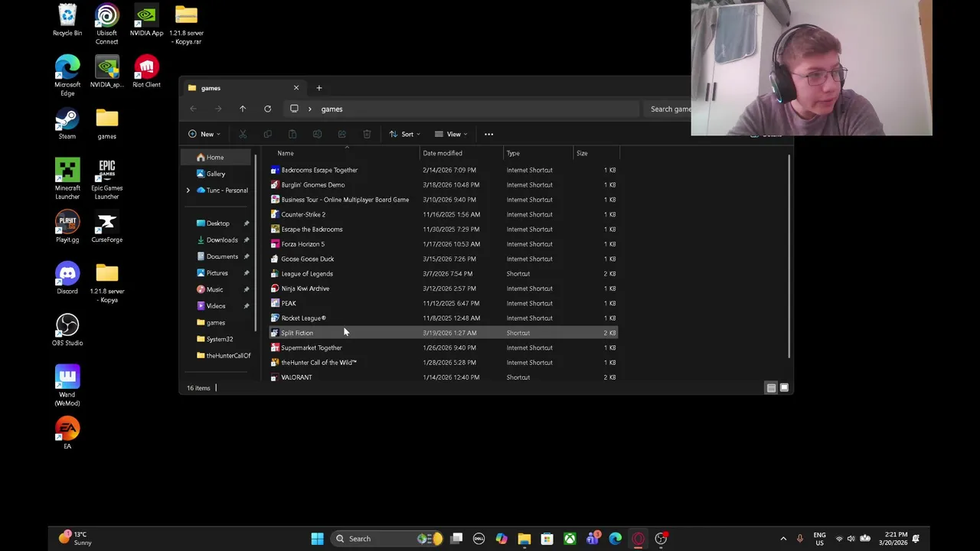This screenshot has height=551, width=980.
Task: Launch Wand (WeMod) from desktop
Action: pos(67,386)
